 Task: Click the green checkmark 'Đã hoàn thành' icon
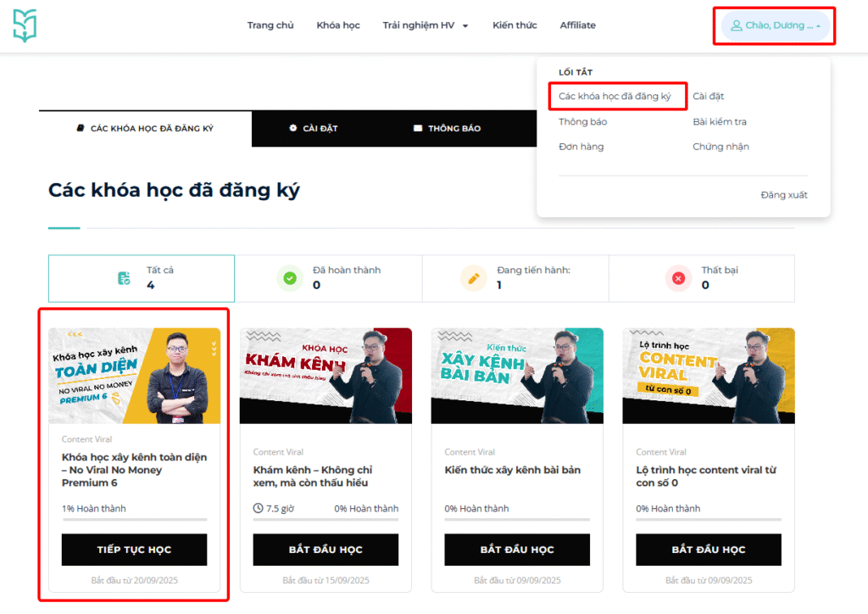click(x=291, y=277)
